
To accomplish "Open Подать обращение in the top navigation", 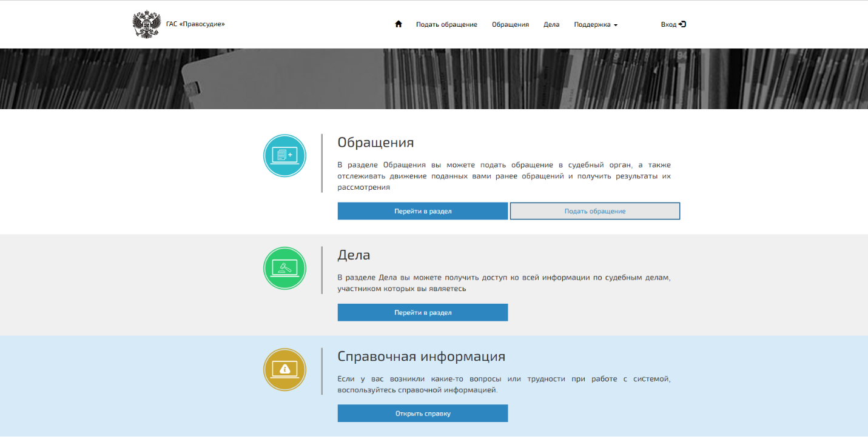I will (x=446, y=25).
